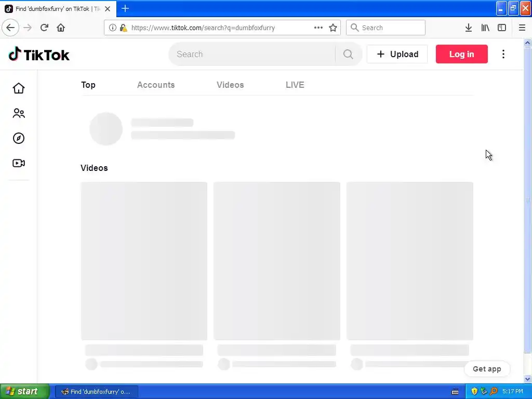Toggle the Firefox sidebar icon
Viewport: 532px width, 399px height.
click(502, 28)
